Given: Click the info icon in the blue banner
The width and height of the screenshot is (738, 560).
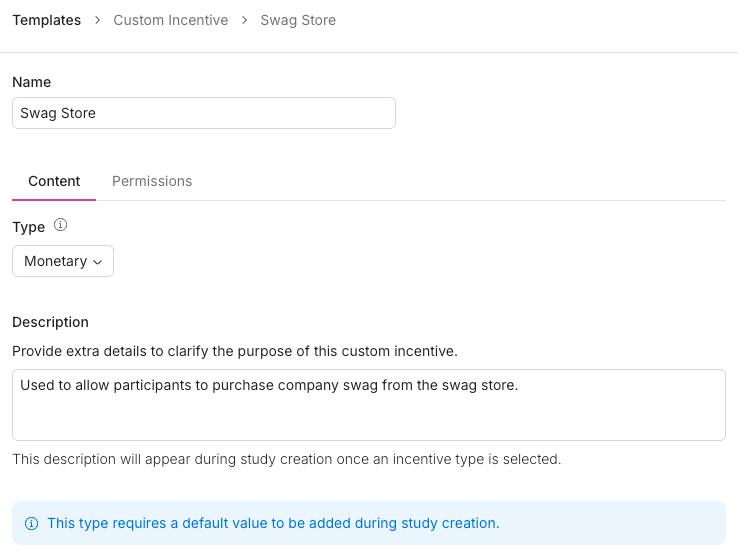Looking at the screenshot, I should point(31,523).
